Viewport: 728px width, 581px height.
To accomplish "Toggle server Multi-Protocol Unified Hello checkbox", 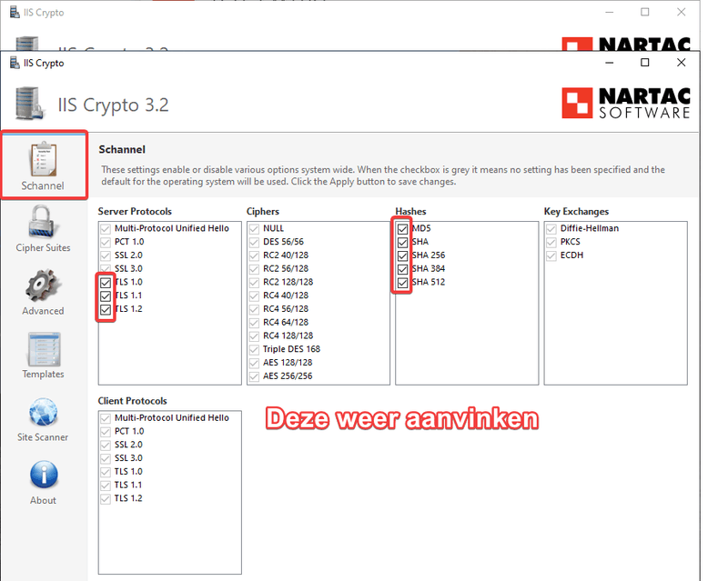I will coord(106,229).
